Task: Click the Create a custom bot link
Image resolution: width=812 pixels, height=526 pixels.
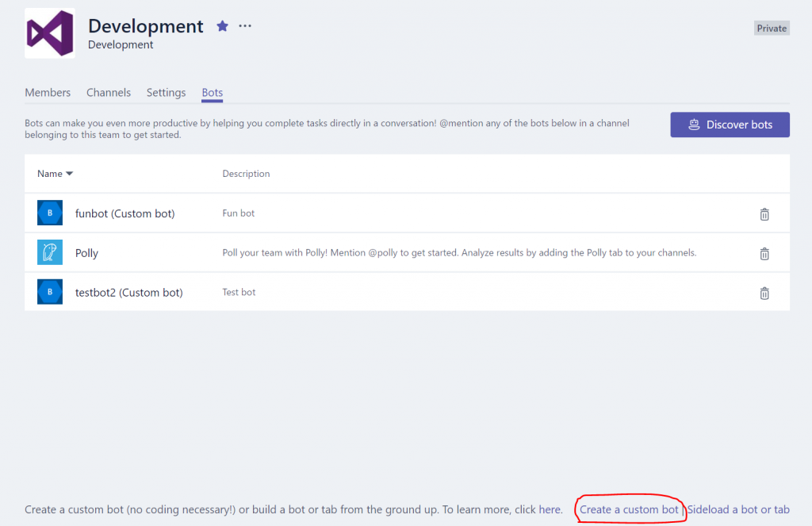Action: point(629,509)
